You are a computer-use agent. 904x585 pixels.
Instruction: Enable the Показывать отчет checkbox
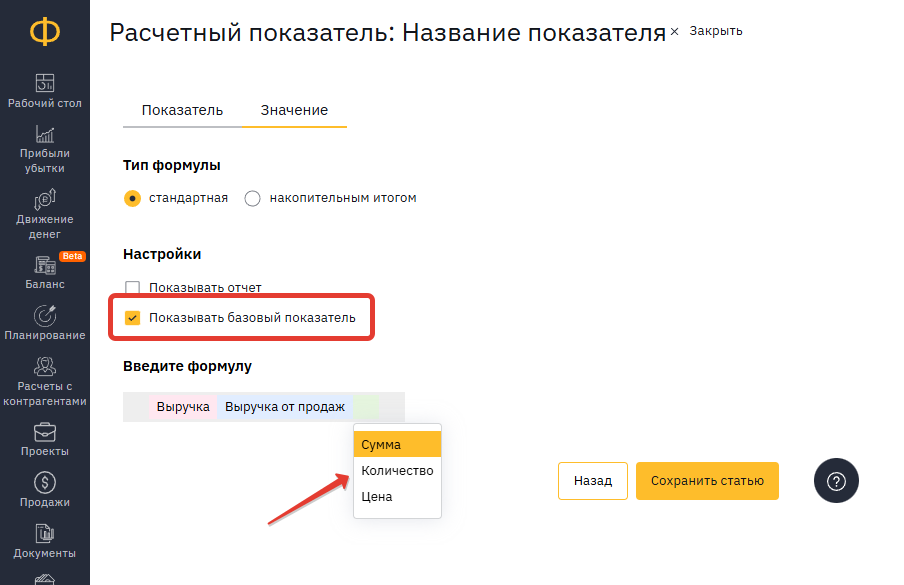(x=133, y=288)
